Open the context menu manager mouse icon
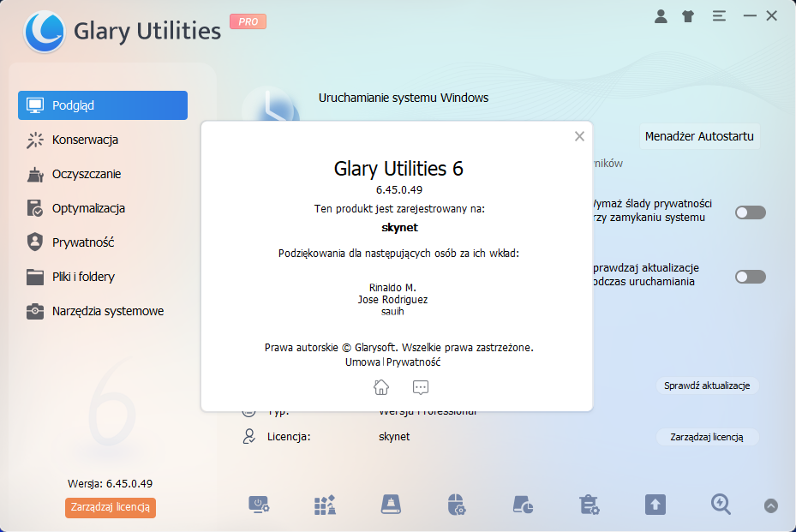The image size is (796, 532). [x=457, y=505]
